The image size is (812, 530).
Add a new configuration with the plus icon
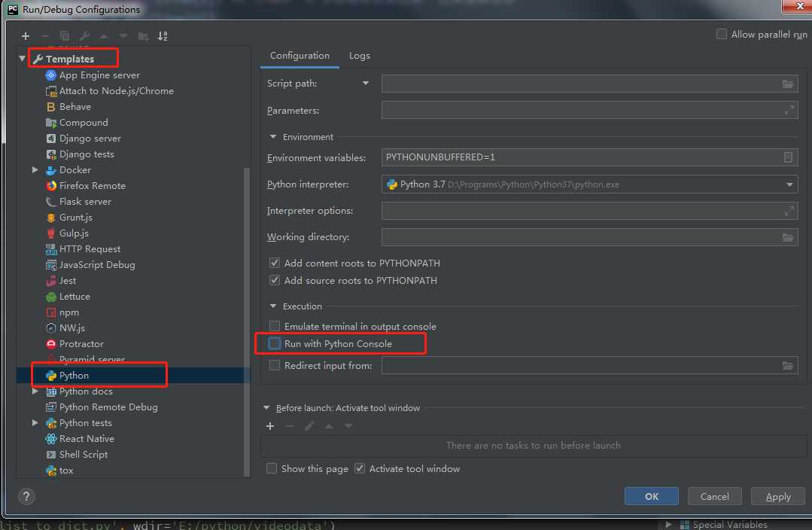(x=26, y=35)
